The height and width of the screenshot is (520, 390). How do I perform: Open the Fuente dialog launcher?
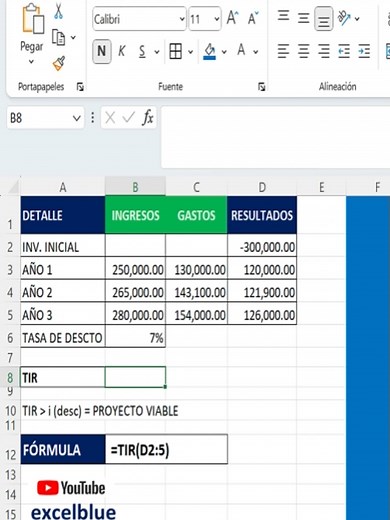coord(262,87)
